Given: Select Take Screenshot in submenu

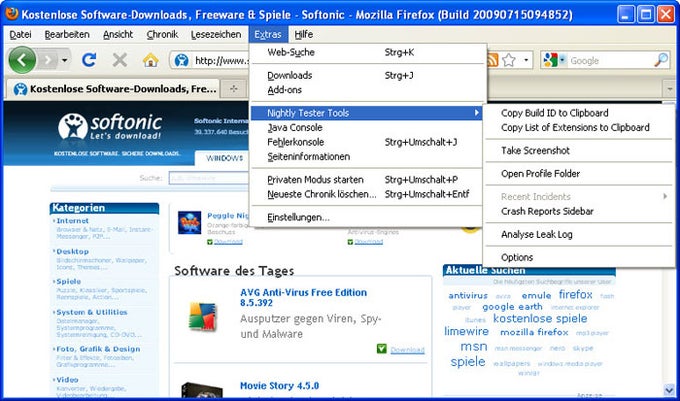Looking at the screenshot, I should (x=579, y=150).
